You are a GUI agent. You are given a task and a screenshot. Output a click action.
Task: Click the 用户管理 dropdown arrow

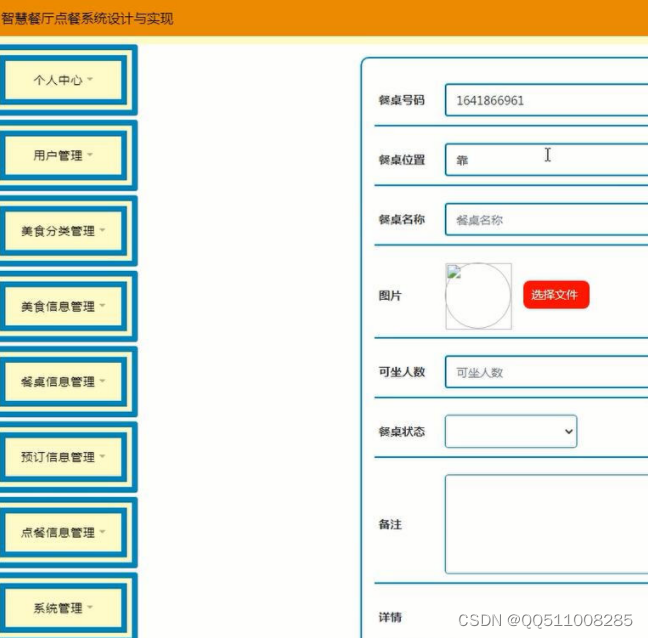tap(90, 155)
